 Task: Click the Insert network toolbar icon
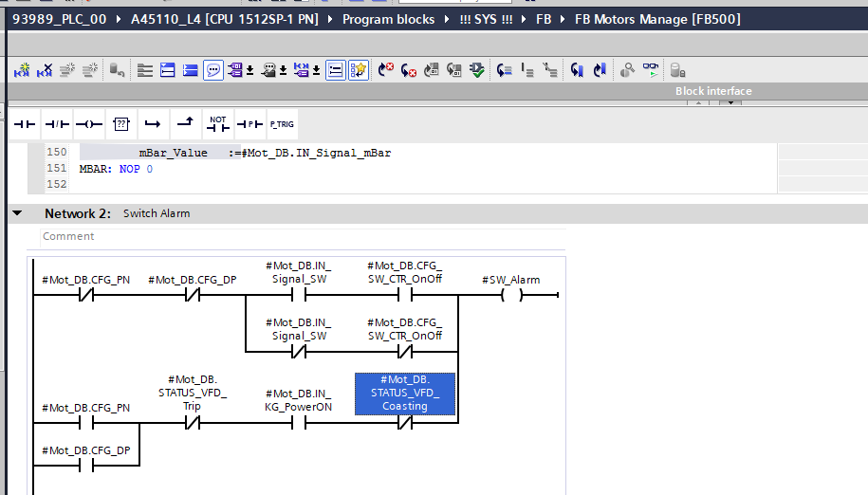[22, 70]
